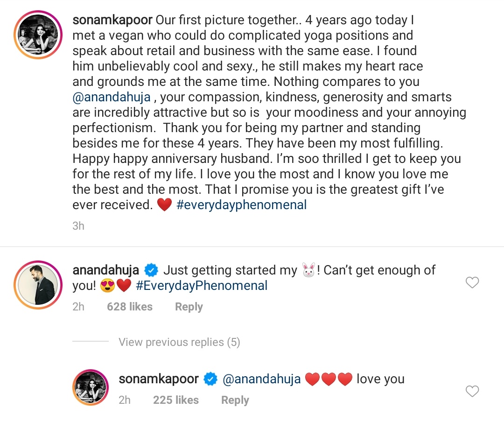Click the 3h timestamp under the caption

[78, 226]
